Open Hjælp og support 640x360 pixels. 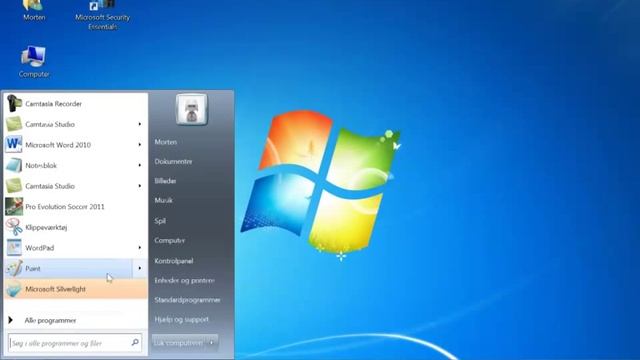pyautogui.click(x=181, y=320)
